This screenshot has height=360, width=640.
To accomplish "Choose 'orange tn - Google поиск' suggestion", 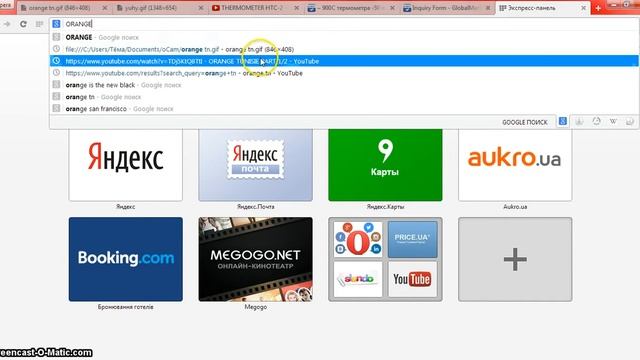I will click(x=344, y=97).
